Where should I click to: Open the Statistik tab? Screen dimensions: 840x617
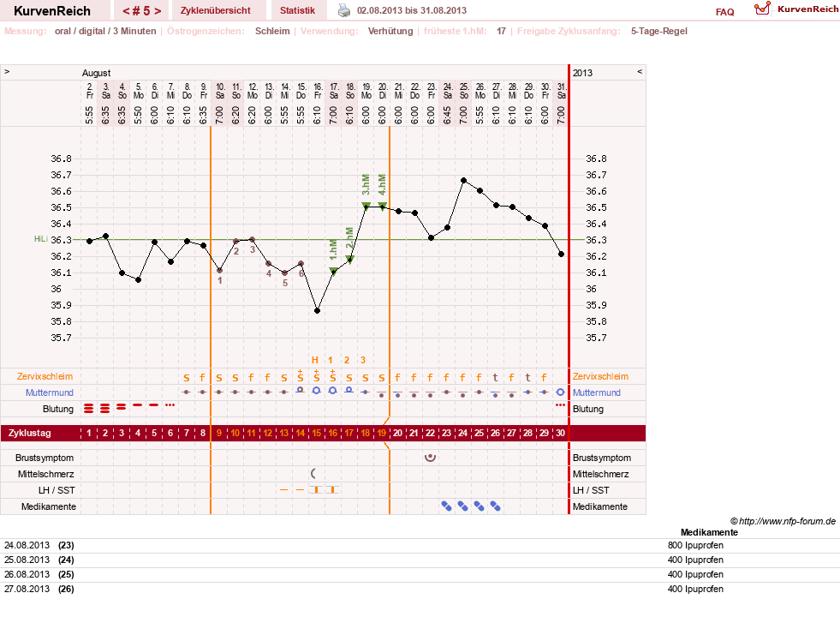[x=297, y=10]
